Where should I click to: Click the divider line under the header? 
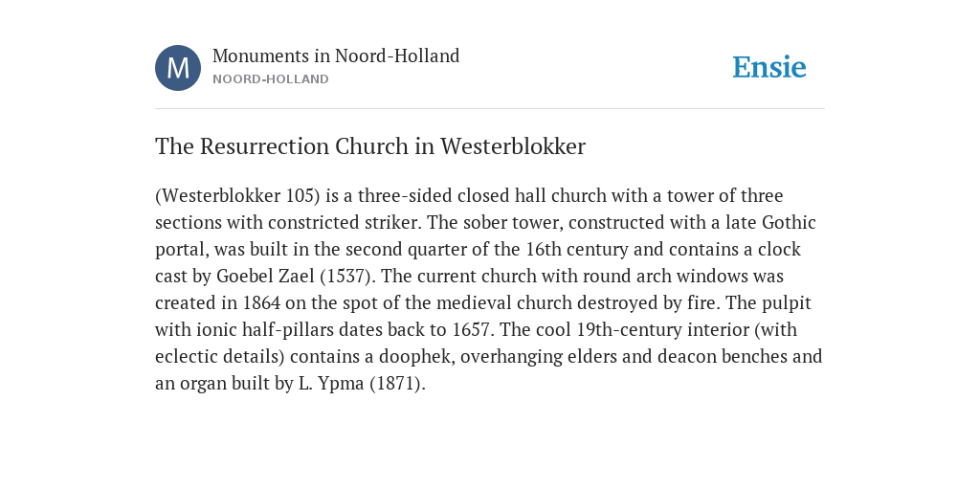click(x=490, y=109)
